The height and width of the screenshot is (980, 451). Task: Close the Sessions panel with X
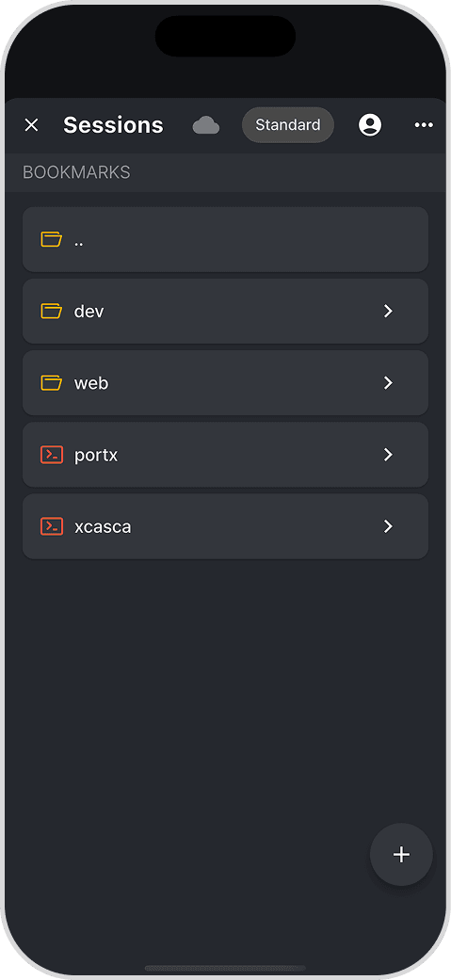[31, 125]
